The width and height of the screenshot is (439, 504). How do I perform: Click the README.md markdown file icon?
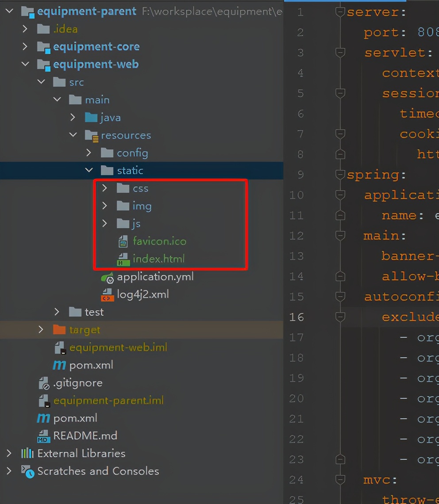pyautogui.click(x=43, y=436)
